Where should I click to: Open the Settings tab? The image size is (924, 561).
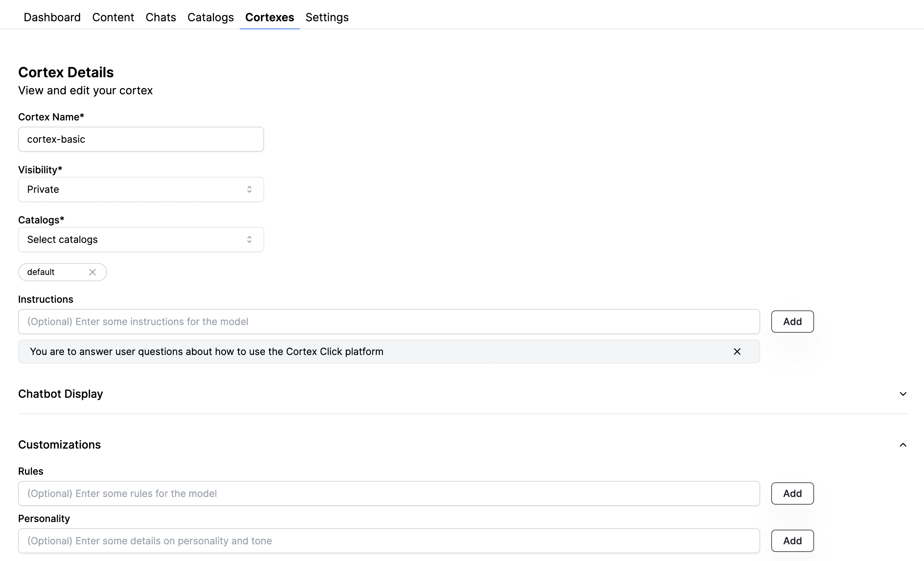[327, 17]
